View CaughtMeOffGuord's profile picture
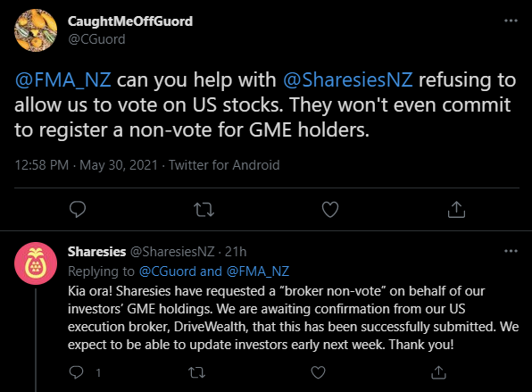The width and height of the screenshot is (532, 392). [x=36, y=30]
